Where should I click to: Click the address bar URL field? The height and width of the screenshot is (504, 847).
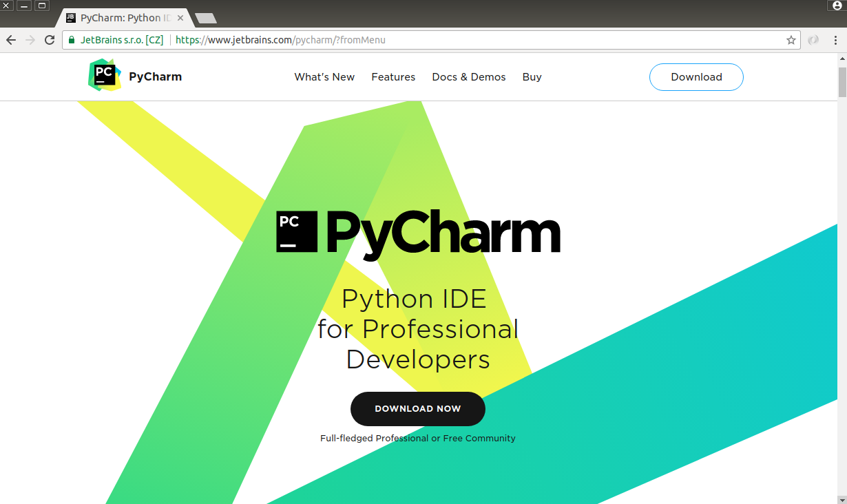(430, 40)
